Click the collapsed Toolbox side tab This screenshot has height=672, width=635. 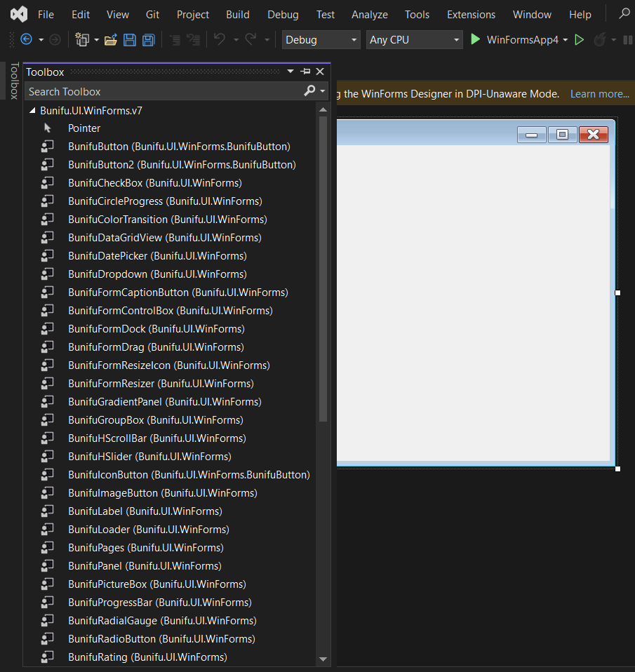14,81
